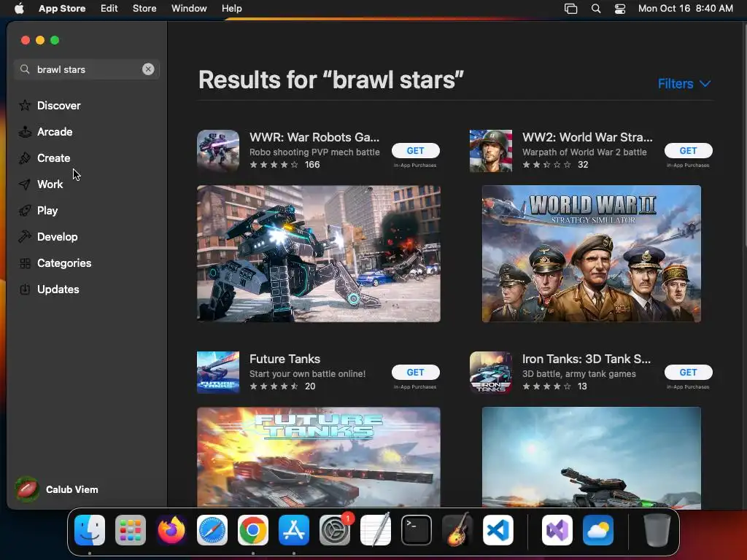747x560 pixels.
Task: View the War Robots mech screenshot
Action: point(319,254)
